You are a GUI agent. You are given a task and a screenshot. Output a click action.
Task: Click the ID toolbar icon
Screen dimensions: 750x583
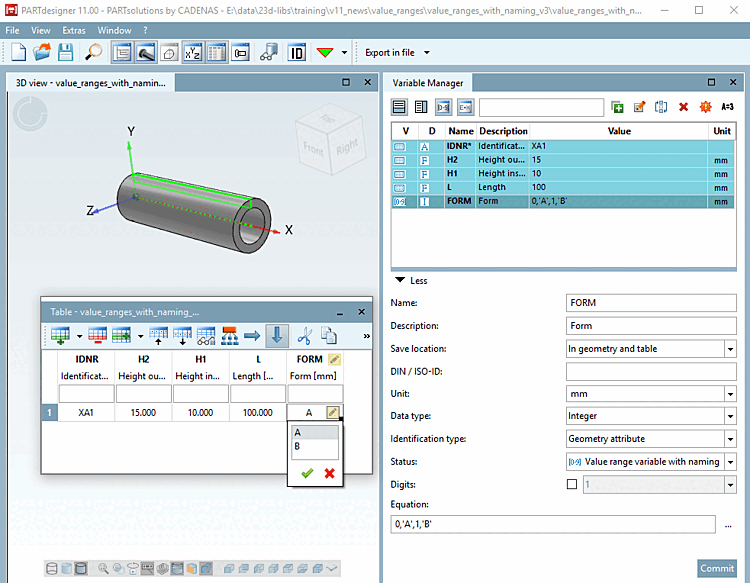tap(297, 52)
